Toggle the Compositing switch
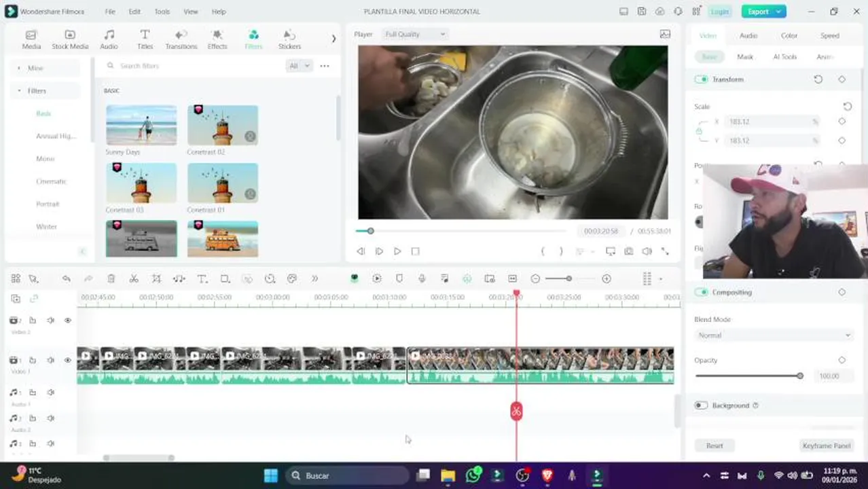The width and height of the screenshot is (868, 489). coord(701,292)
